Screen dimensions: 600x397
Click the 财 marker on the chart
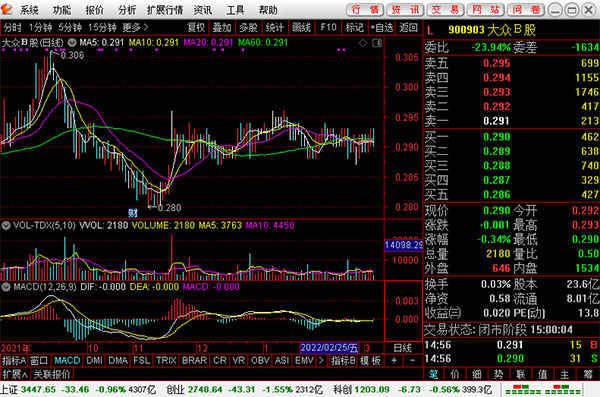[x=132, y=213]
